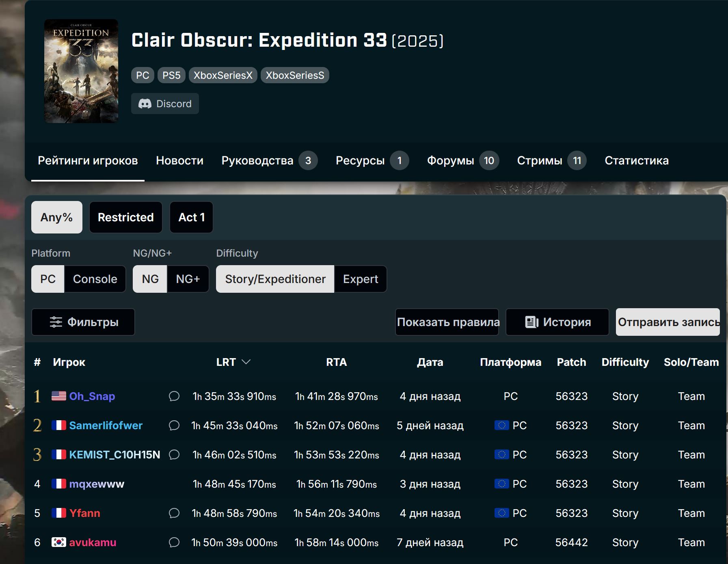Image resolution: width=728 pixels, height=564 pixels.
Task: Click the XboxSeriesX platform tag
Action: (x=223, y=76)
